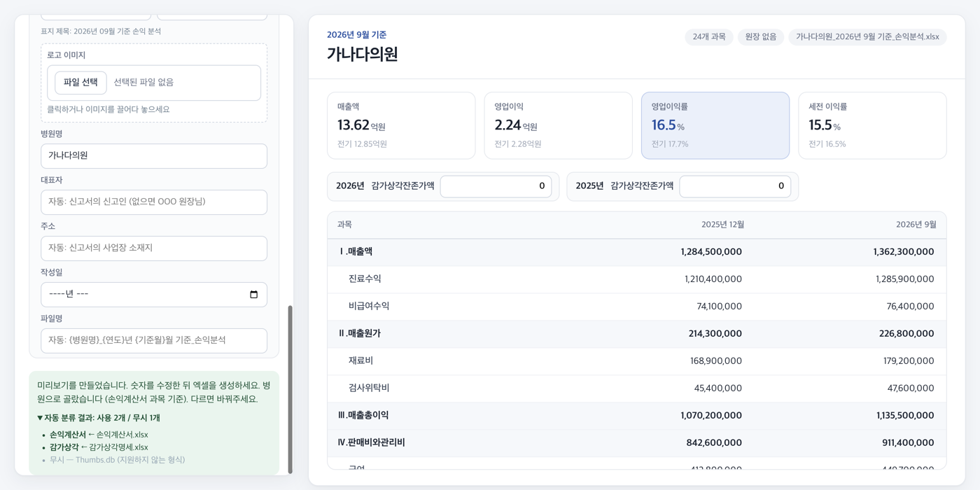Viewport: 980px width, 490px height.
Task: Select the 세전 이익률 summary card
Action: pos(872,125)
